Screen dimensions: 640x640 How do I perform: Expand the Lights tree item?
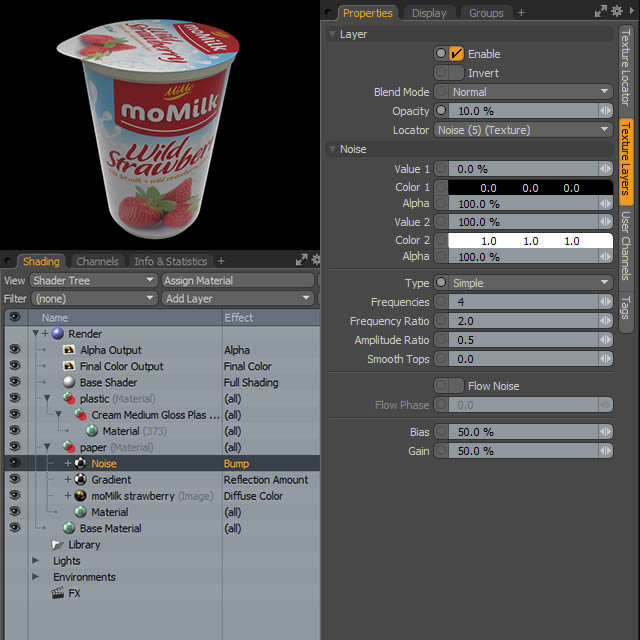36,560
